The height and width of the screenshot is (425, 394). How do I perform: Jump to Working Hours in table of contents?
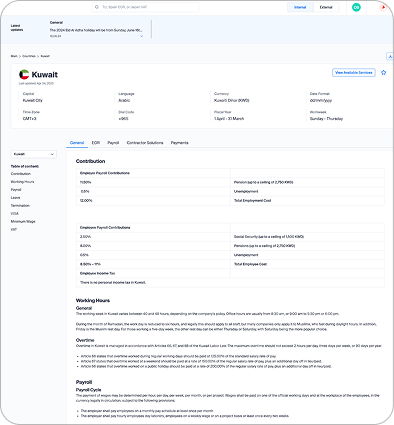[x=22, y=182]
